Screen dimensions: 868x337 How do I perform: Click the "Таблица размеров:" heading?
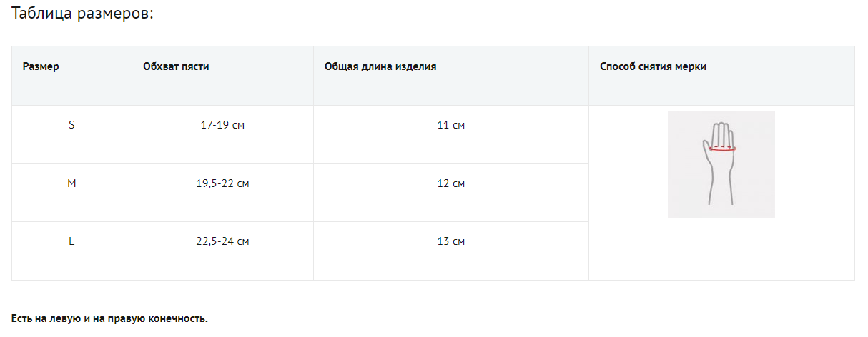[83, 14]
